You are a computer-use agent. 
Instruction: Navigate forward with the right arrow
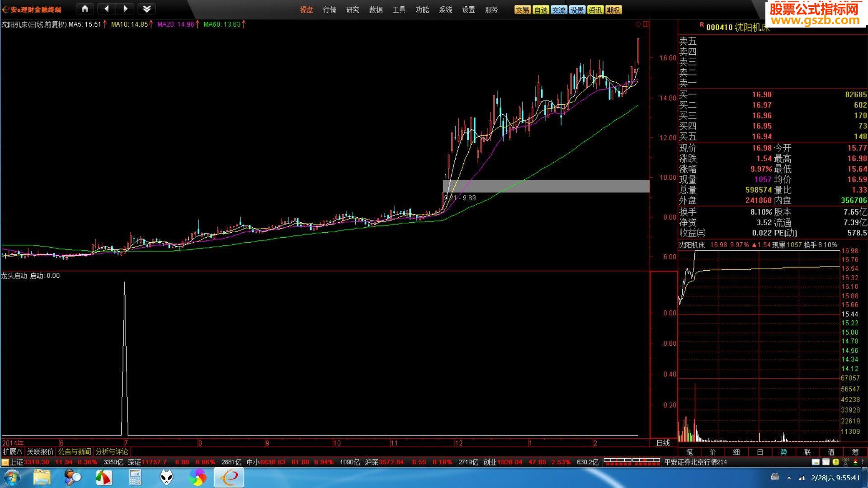(125, 9)
